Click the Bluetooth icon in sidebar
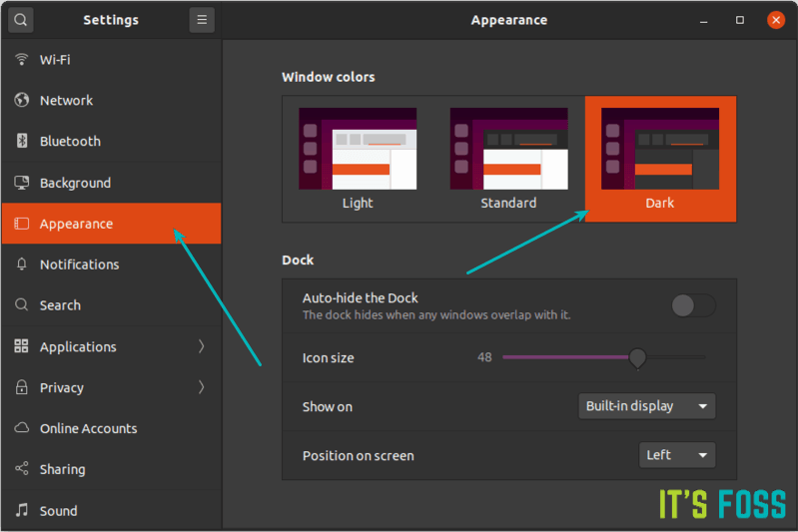The width and height of the screenshot is (798, 532). coord(21,141)
